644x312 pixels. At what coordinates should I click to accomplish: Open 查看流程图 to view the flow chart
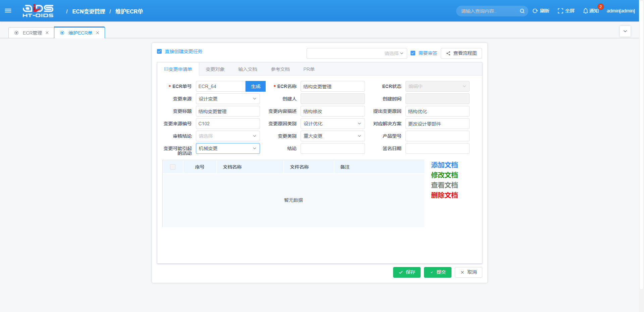pyautogui.click(x=461, y=53)
